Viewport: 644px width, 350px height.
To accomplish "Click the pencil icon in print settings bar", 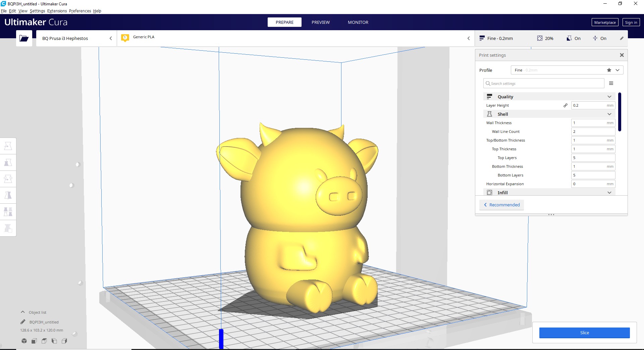I will pos(622,38).
